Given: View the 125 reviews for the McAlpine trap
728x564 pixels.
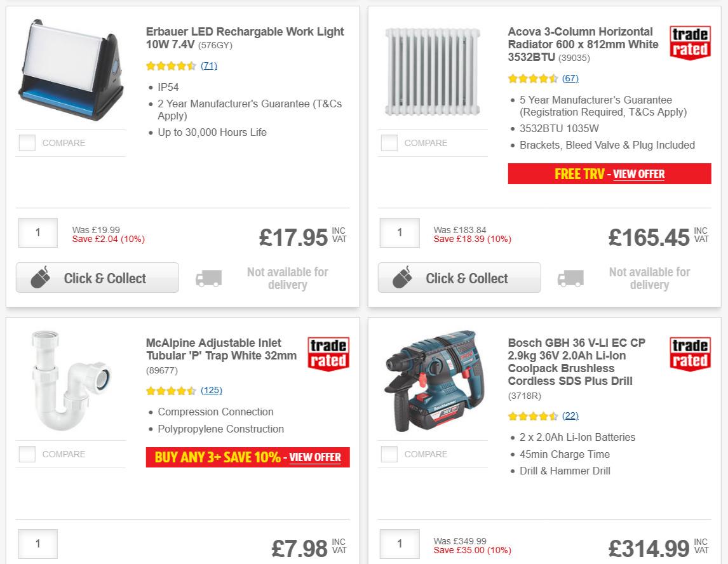Looking at the screenshot, I should pyautogui.click(x=212, y=391).
